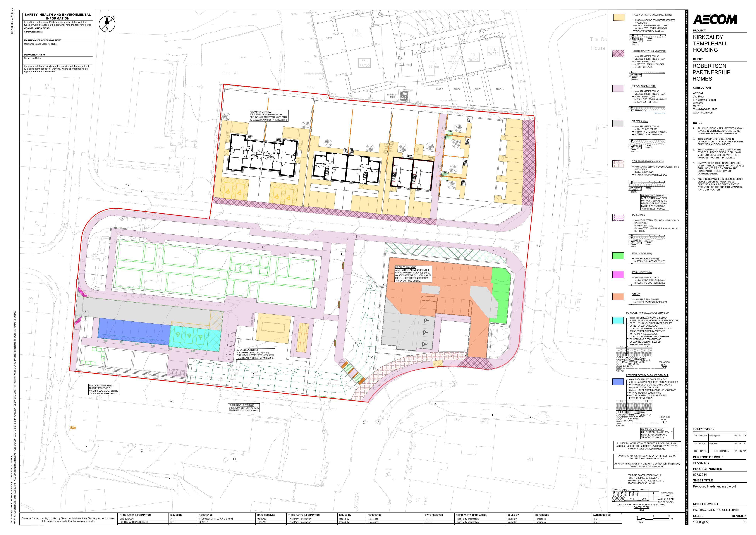Select the yellow Paved Area legend swatch
This screenshot has width=756, height=535.
pyautogui.click(x=619, y=18)
